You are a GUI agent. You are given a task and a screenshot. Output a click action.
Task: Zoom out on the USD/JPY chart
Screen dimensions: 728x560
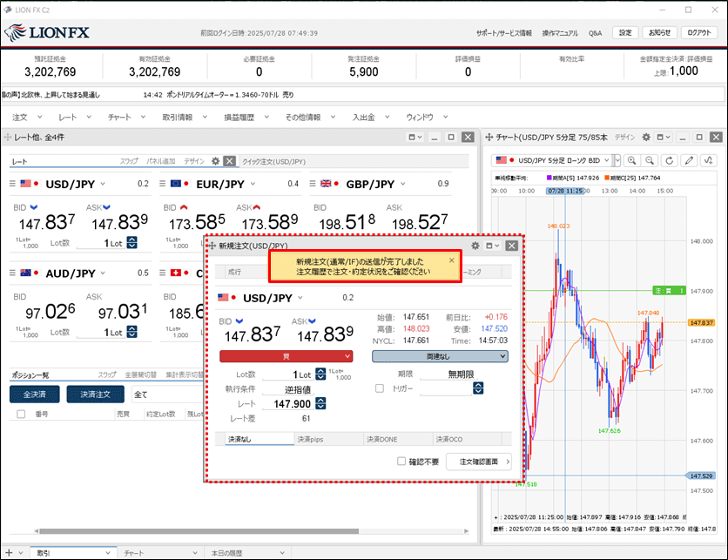650,161
